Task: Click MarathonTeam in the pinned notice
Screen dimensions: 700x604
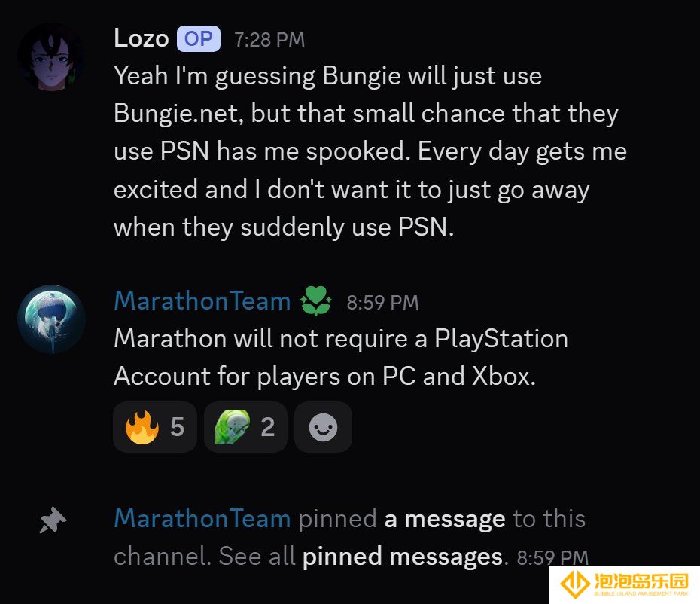Action: point(202,519)
